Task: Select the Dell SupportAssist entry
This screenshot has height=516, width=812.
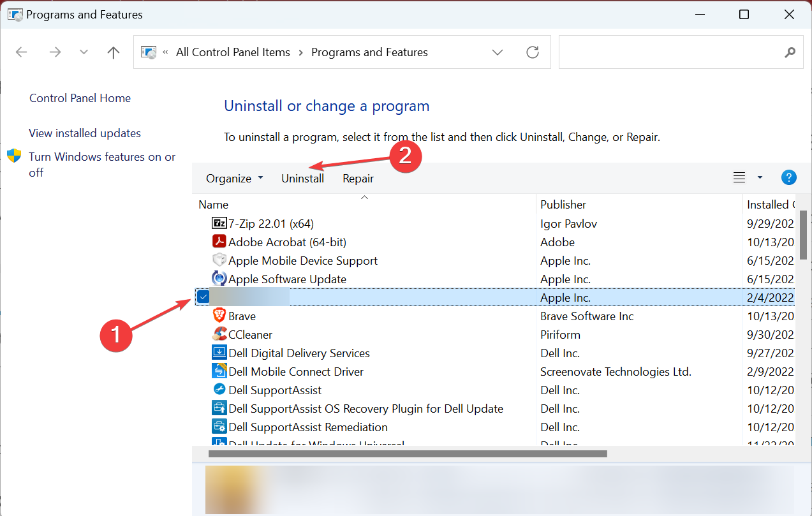Action: [275, 390]
